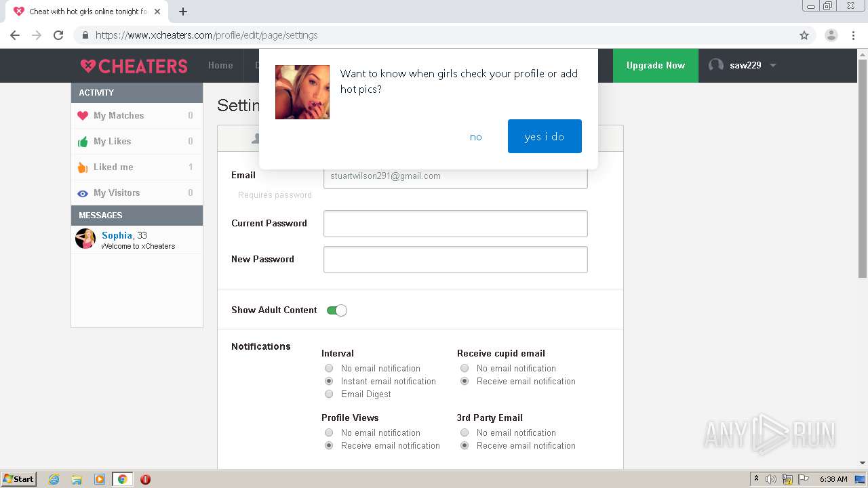Screen dimensions: 868x488
Task: Reload the page
Action: click(58, 35)
